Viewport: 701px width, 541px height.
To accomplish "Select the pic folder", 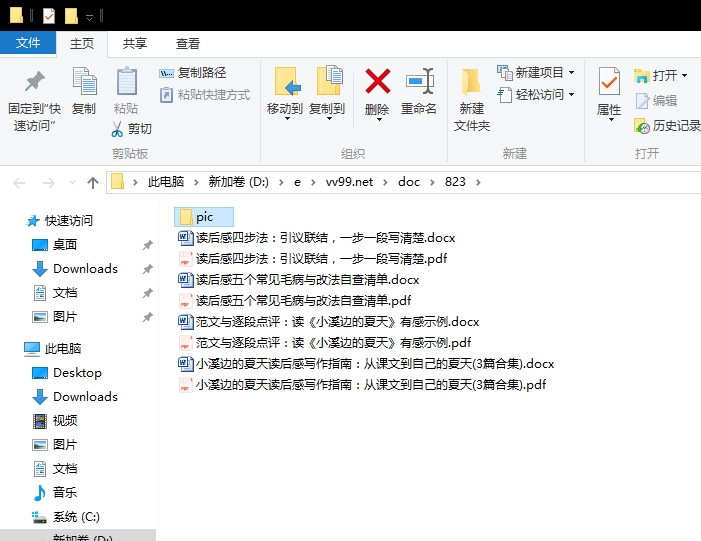I will click(x=204, y=217).
